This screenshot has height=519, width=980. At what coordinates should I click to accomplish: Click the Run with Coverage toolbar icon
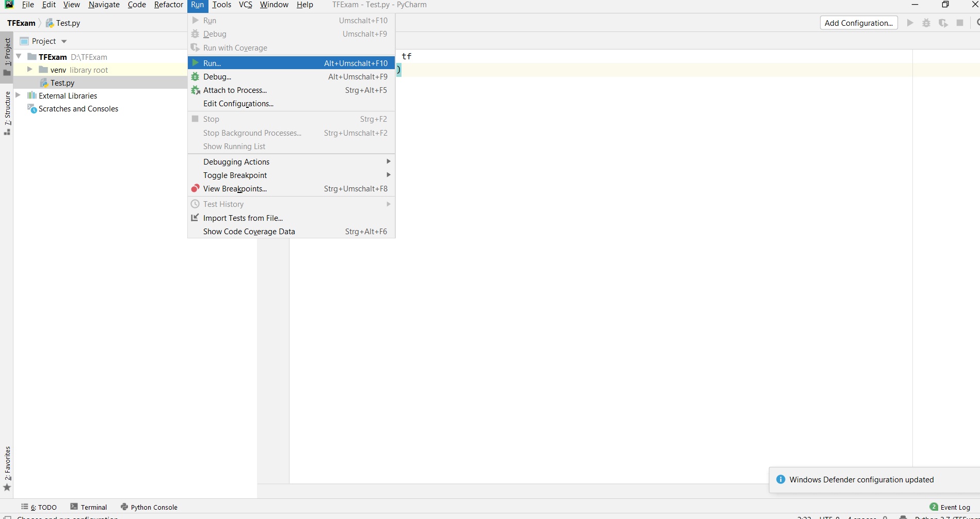943,23
